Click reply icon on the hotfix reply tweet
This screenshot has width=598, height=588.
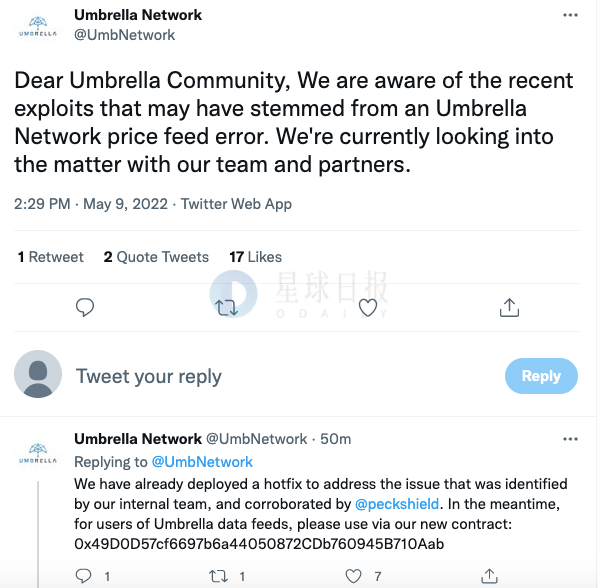coord(83,576)
